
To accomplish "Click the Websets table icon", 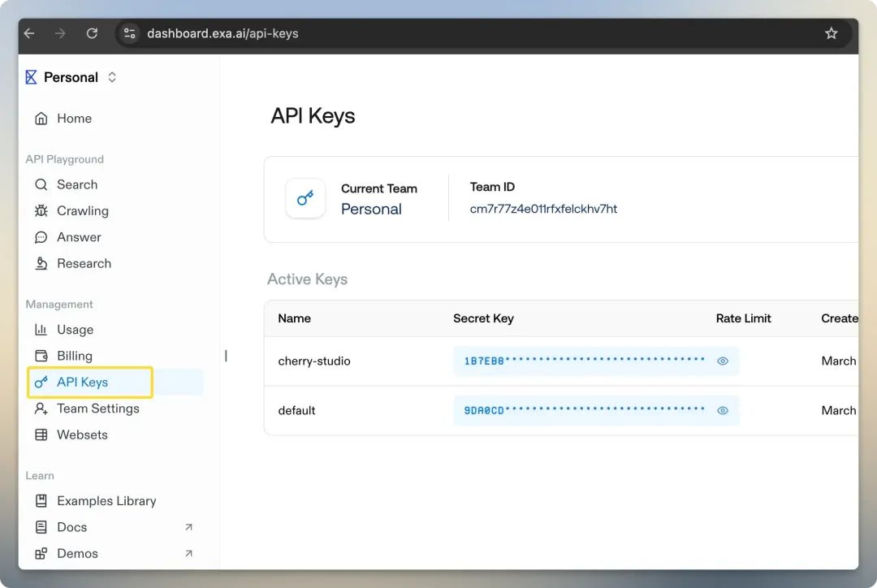I will click(x=41, y=435).
